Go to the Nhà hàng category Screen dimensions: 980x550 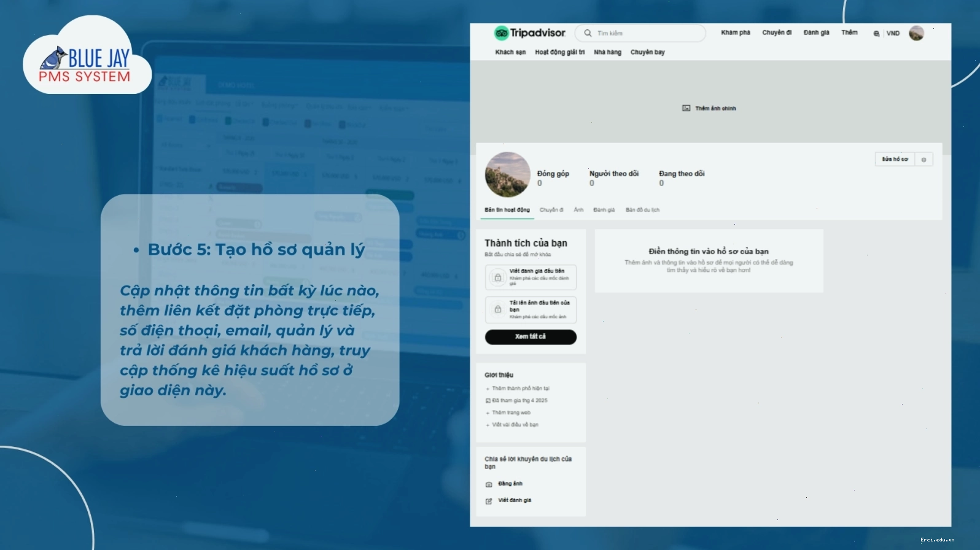click(607, 52)
